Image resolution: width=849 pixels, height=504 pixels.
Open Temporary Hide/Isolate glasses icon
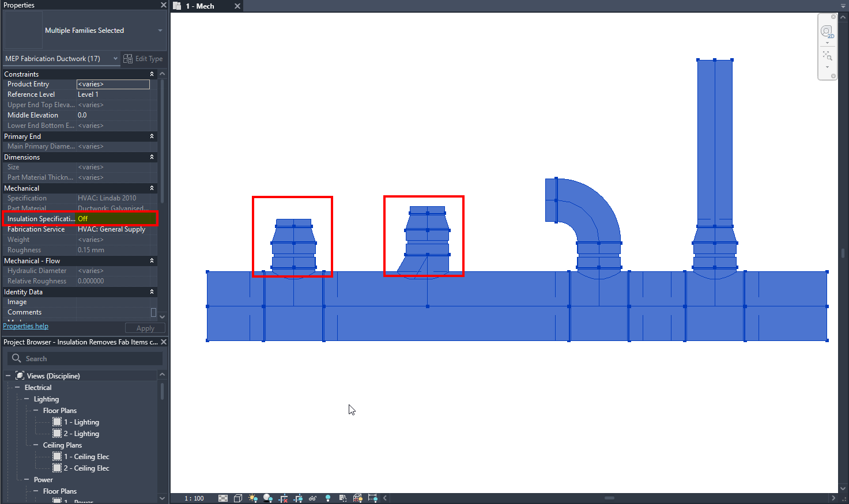pos(313,498)
